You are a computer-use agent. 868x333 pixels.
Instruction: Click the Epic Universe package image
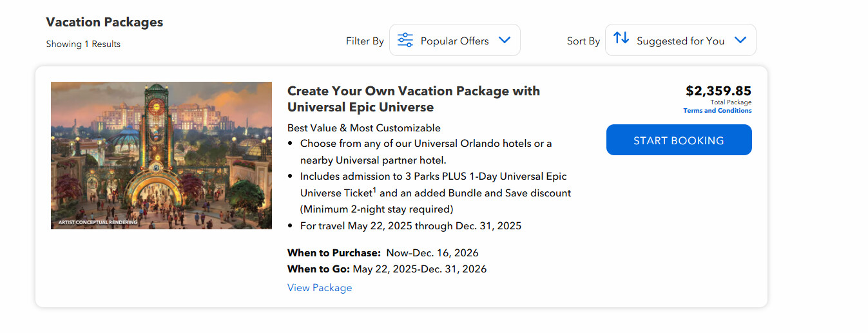[161, 155]
